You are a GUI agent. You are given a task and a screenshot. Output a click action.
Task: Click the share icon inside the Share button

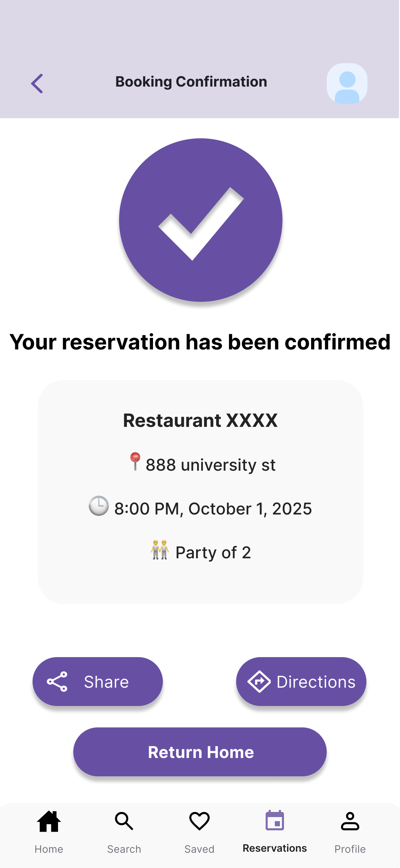click(x=57, y=682)
